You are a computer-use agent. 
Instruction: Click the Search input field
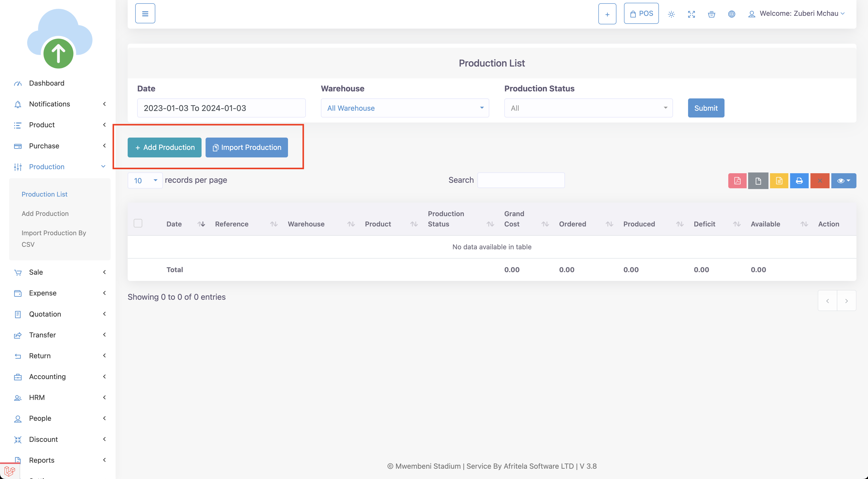tap(521, 180)
